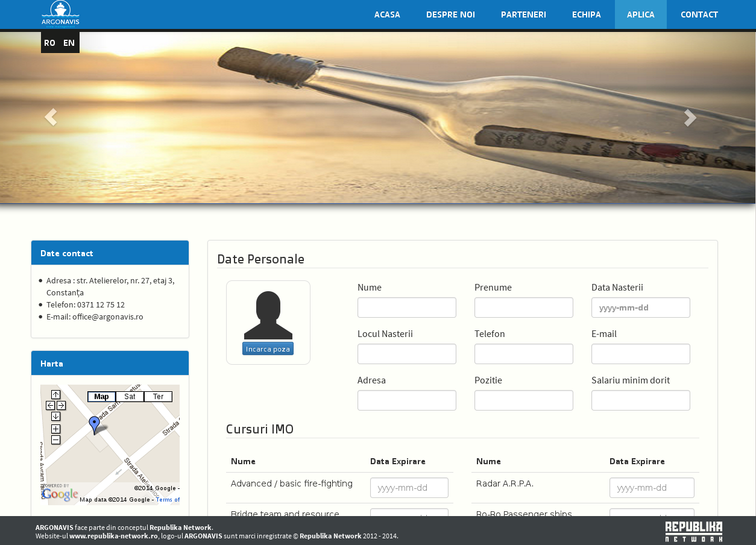Image resolution: width=756 pixels, height=545 pixels.
Task: Click the Incarca poza button
Action: (x=268, y=348)
